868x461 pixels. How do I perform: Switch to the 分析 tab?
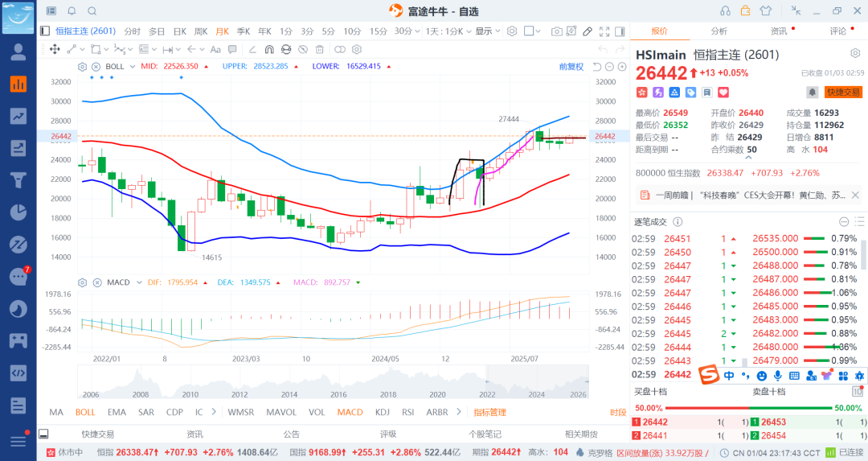719,31
